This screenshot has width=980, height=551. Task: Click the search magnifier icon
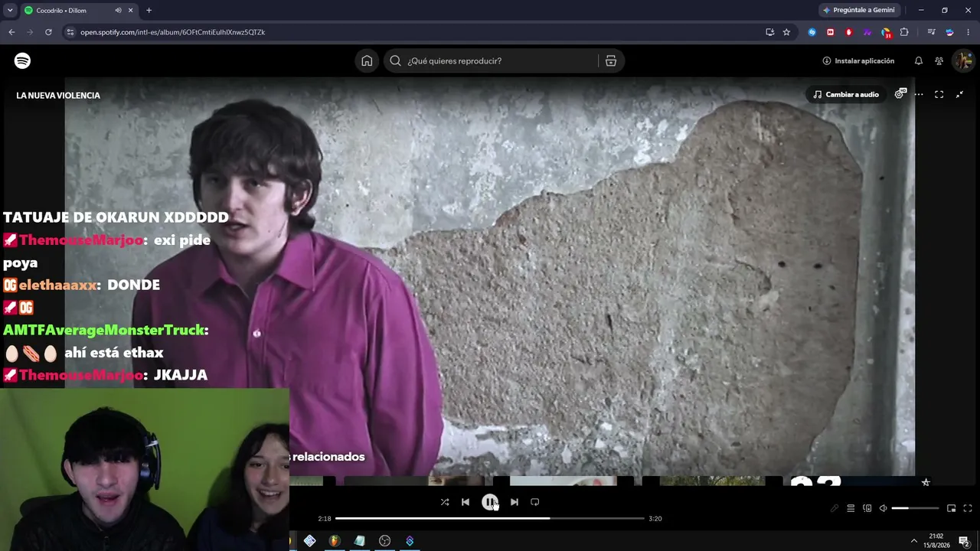click(x=396, y=60)
